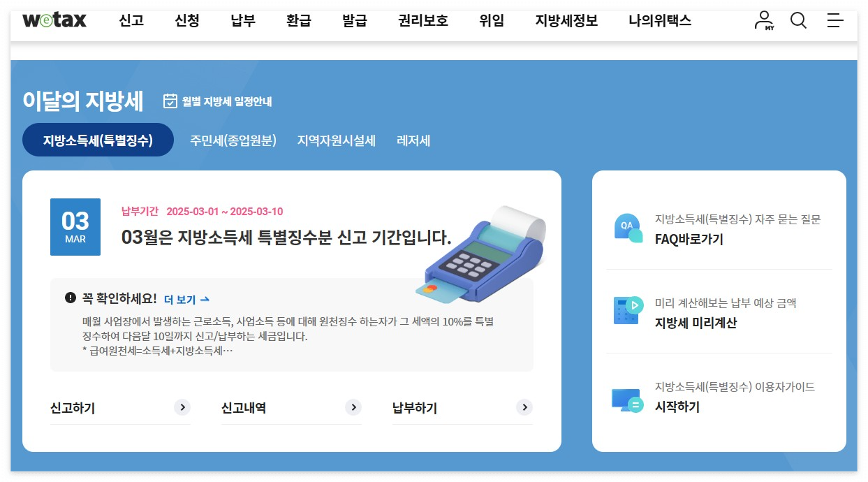Image resolution: width=868 pixels, height=482 pixels.
Task: Click the 납부기간 2025-03-01 ~ 2025-03-10 text
Action: 203,212
